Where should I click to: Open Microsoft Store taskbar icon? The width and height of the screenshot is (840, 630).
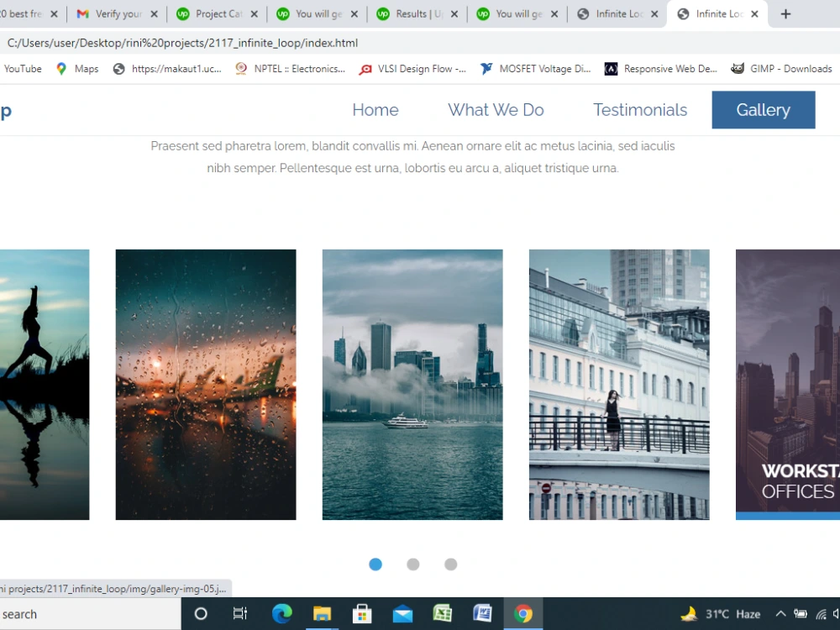click(362, 613)
